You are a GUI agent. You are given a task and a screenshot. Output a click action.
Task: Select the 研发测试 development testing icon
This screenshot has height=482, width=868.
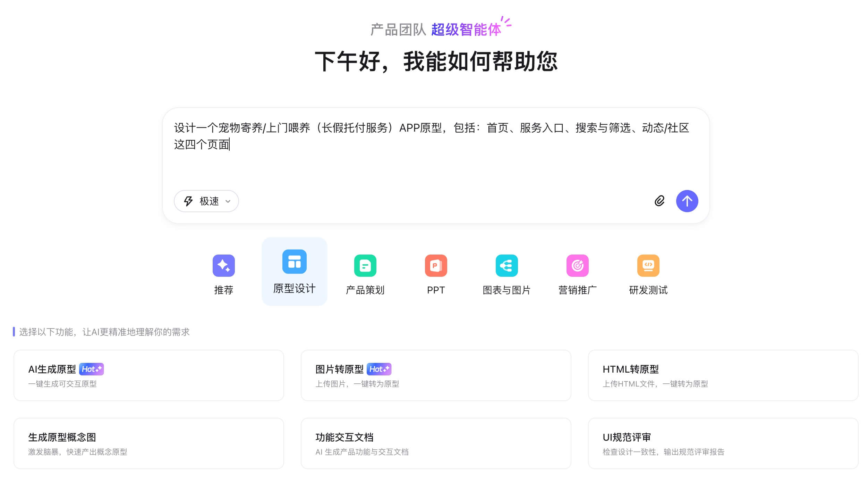coord(648,266)
